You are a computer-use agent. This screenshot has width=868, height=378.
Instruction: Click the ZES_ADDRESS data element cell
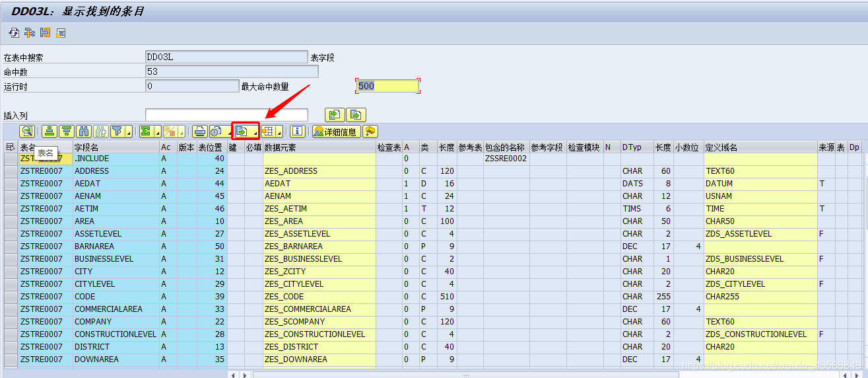[319, 171]
